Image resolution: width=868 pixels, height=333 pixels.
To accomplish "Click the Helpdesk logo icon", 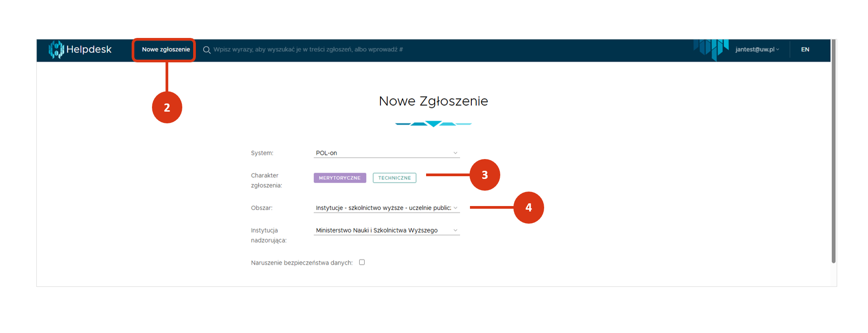I will [x=56, y=49].
